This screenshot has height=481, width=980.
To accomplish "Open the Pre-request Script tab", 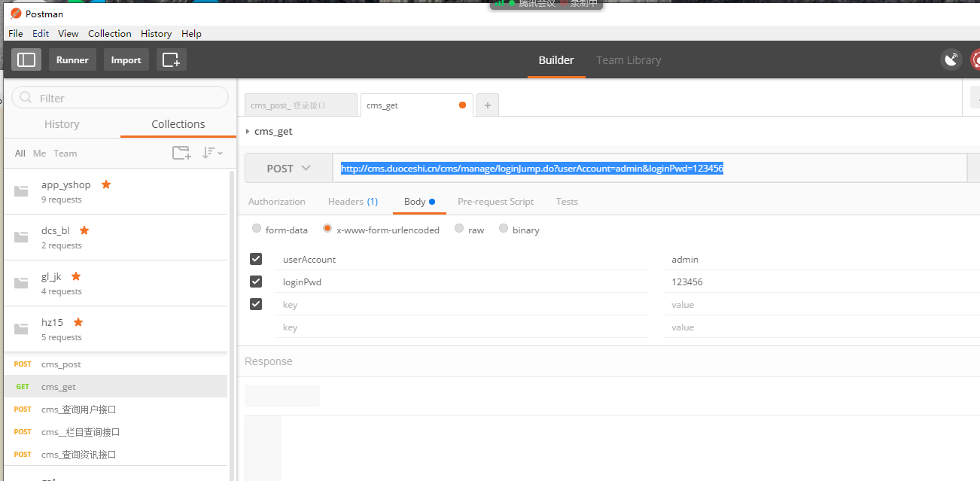I will [x=495, y=201].
